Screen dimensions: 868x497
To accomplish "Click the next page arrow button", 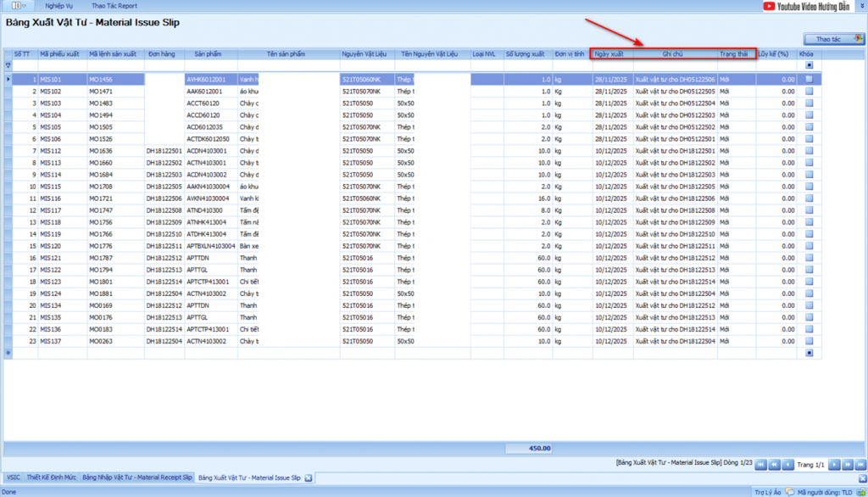I will point(834,465).
